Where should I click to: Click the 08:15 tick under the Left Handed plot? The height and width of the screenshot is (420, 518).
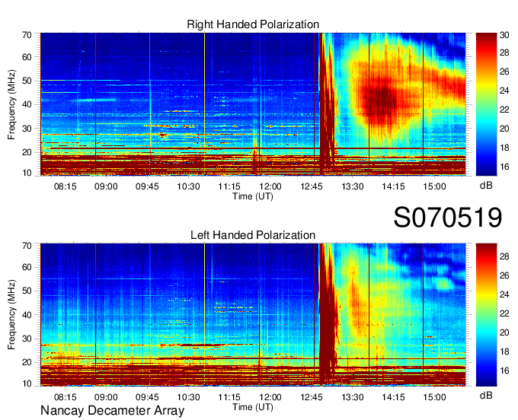[x=65, y=397]
